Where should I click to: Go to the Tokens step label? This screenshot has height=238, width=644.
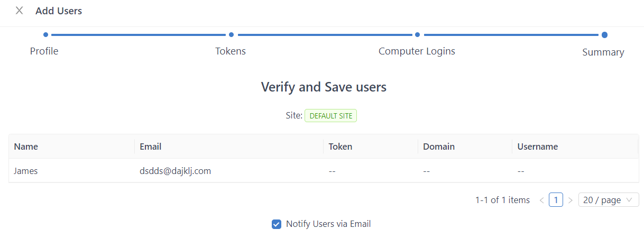[231, 51]
